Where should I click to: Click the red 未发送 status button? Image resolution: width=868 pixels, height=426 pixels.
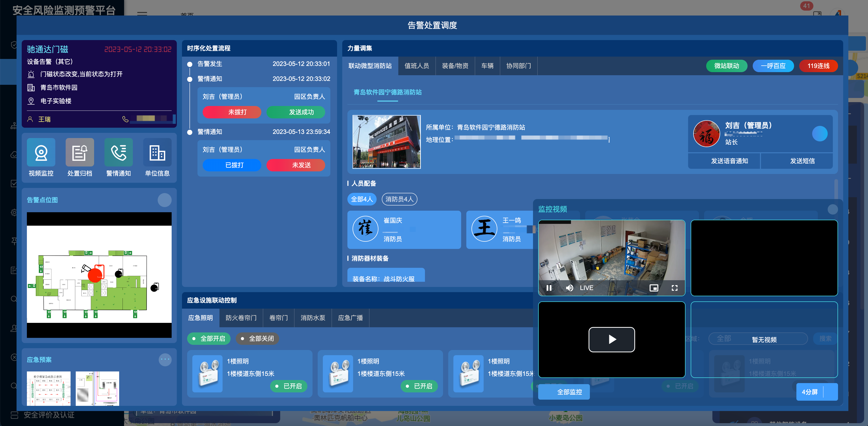[296, 165]
